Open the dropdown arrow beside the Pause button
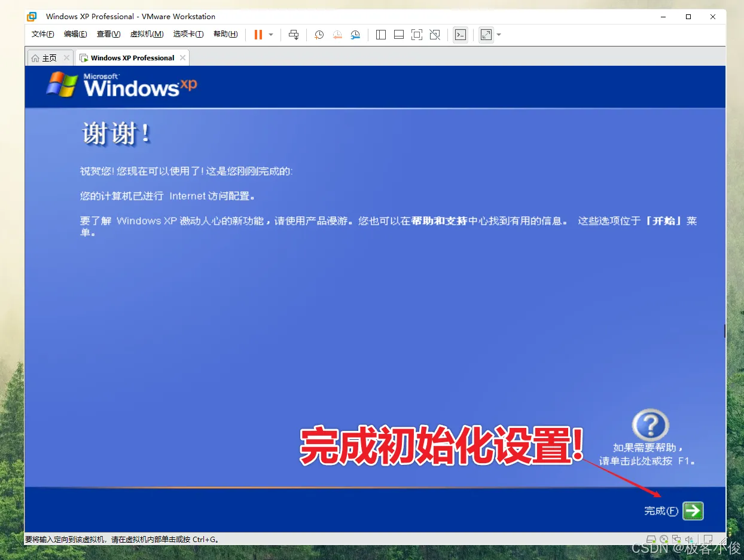Screen dimensions: 744x560 (271, 35)
